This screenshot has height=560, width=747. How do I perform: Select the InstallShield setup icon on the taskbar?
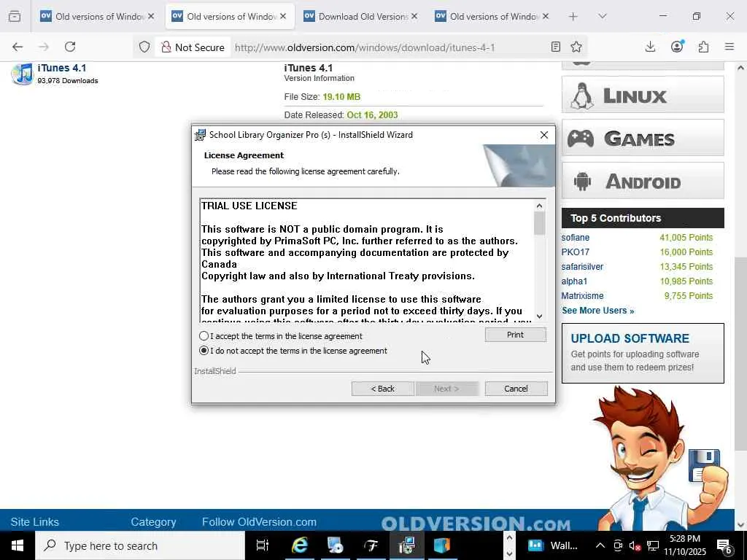pyautogui.click(x=406, y=545)
